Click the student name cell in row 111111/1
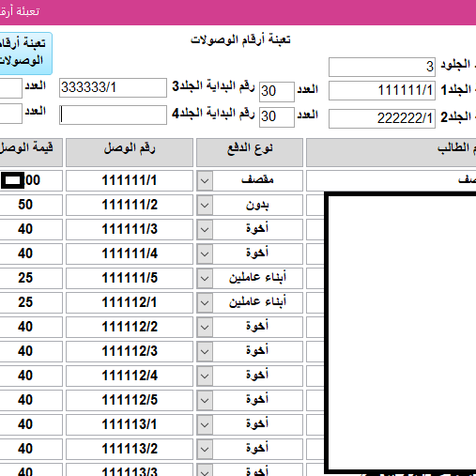The image size is (476, 476). pyautogui.click(x=392, y=180)
